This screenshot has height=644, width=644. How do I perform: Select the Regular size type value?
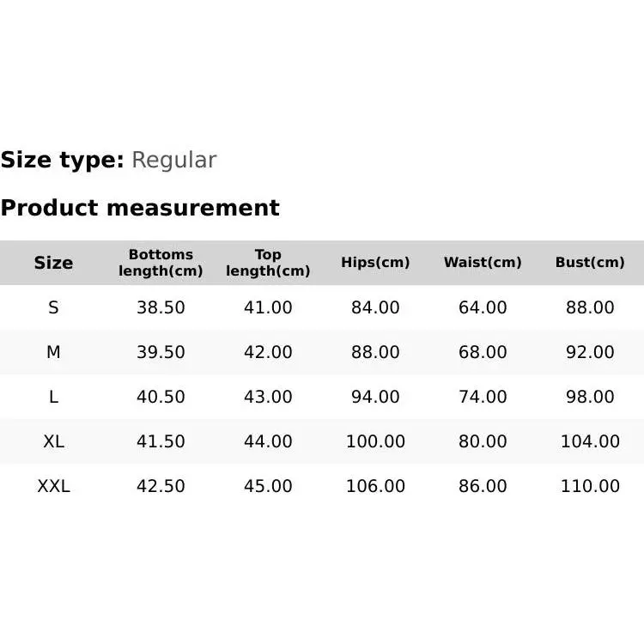click(x=173, y=161)
